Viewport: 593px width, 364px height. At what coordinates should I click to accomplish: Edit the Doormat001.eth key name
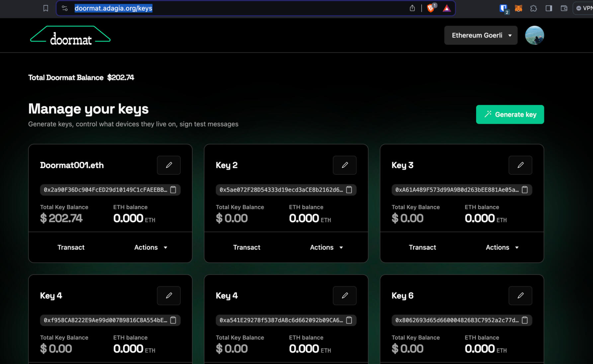click(x=169, y=165)
